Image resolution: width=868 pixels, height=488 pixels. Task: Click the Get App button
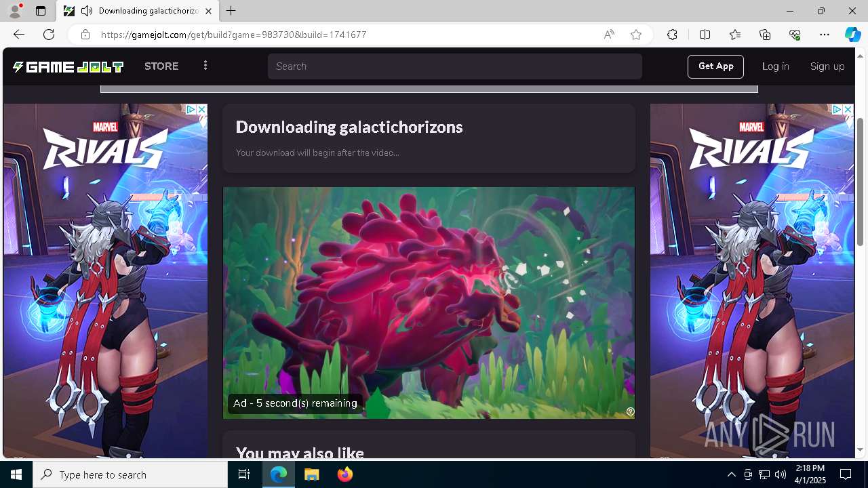tap(715, 66)
